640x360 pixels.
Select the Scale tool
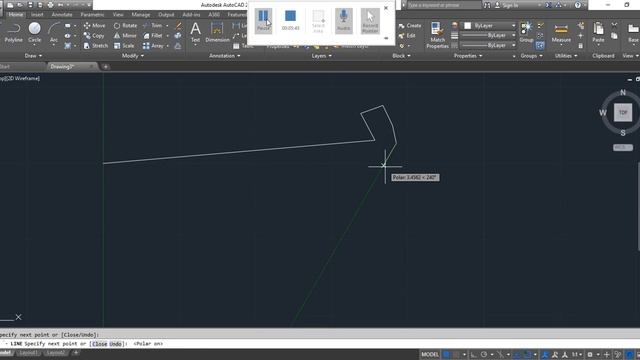tap(124, 46)
